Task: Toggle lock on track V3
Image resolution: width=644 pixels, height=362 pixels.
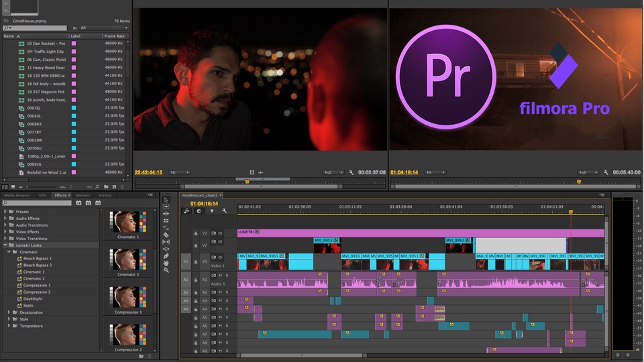Action: click(196, 233)
